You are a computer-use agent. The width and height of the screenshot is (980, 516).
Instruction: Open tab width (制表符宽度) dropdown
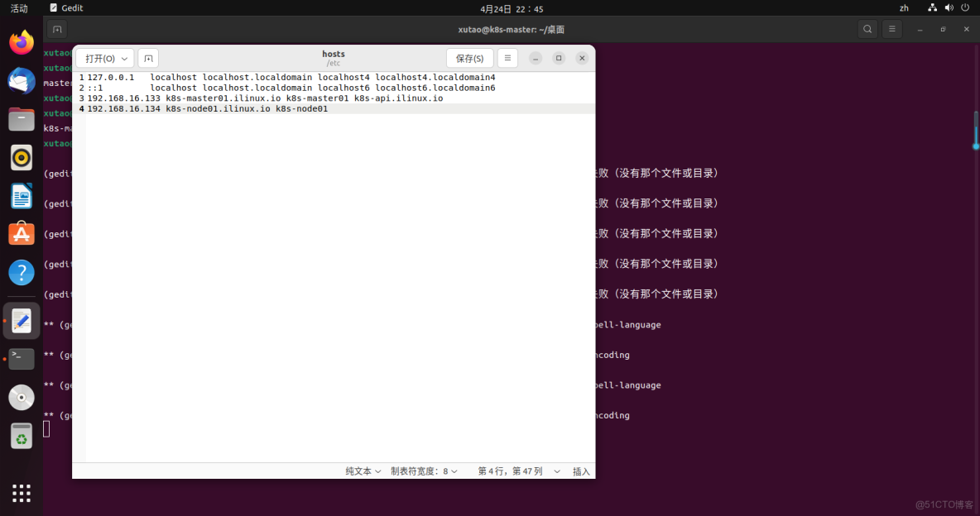pyautogui.click(x=425, y=471)
